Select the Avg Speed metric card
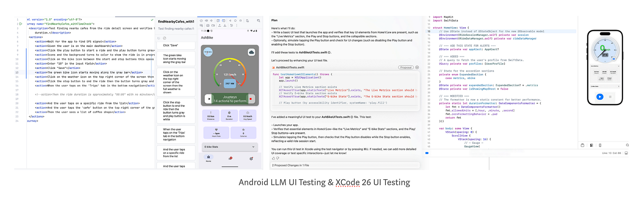644x199 pixels. pos(248,115)
